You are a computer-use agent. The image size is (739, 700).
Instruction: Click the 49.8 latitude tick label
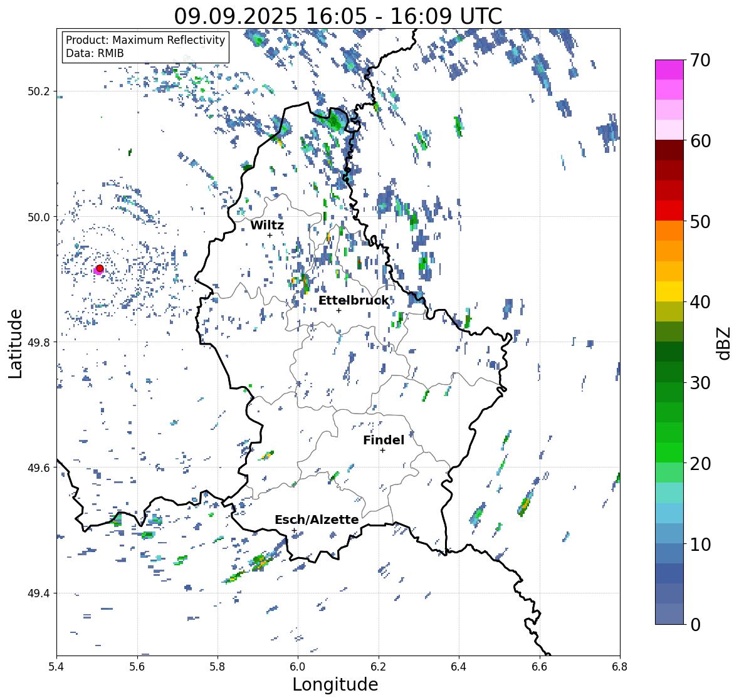point(38,342)
